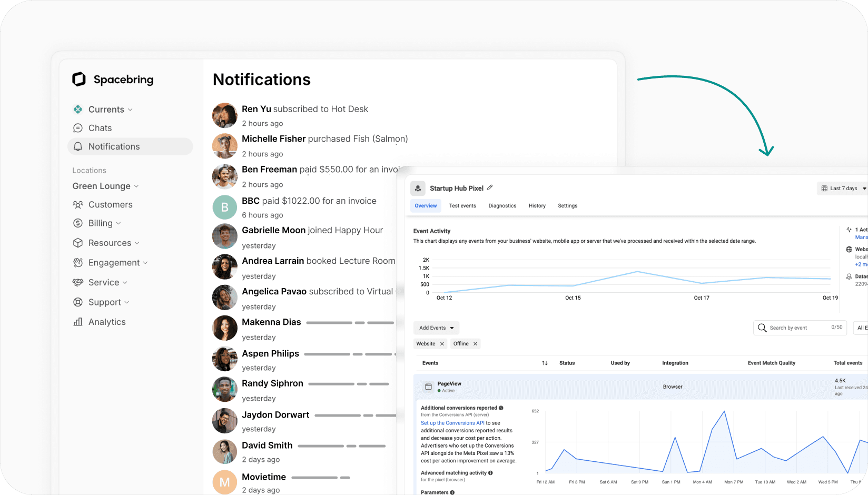Remove the Offline filter chip
Screen dimensions: 868x495
click(475, 344)
